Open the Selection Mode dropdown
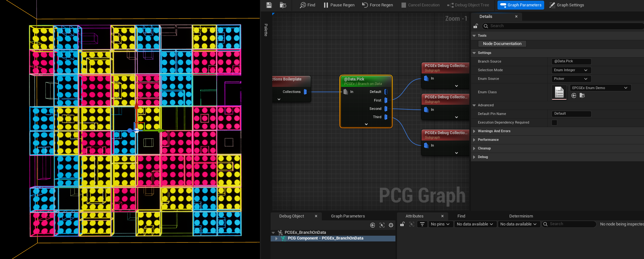 [571, 70]
